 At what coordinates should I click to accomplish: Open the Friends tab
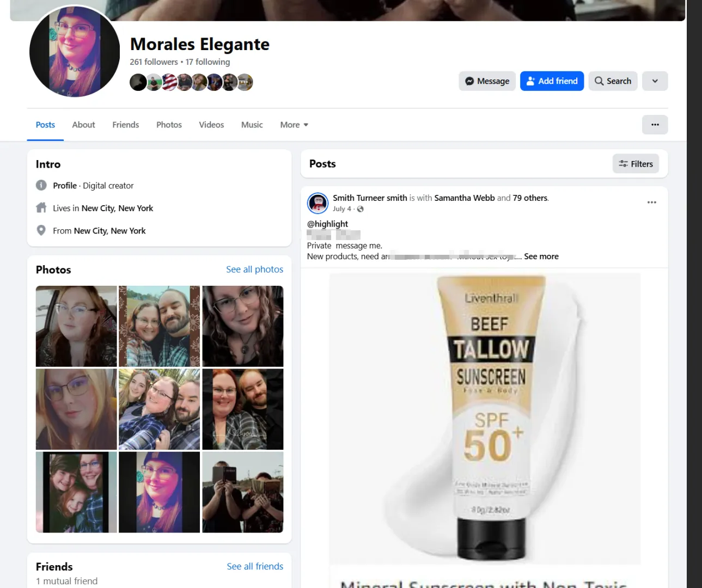tap(125, 125)
